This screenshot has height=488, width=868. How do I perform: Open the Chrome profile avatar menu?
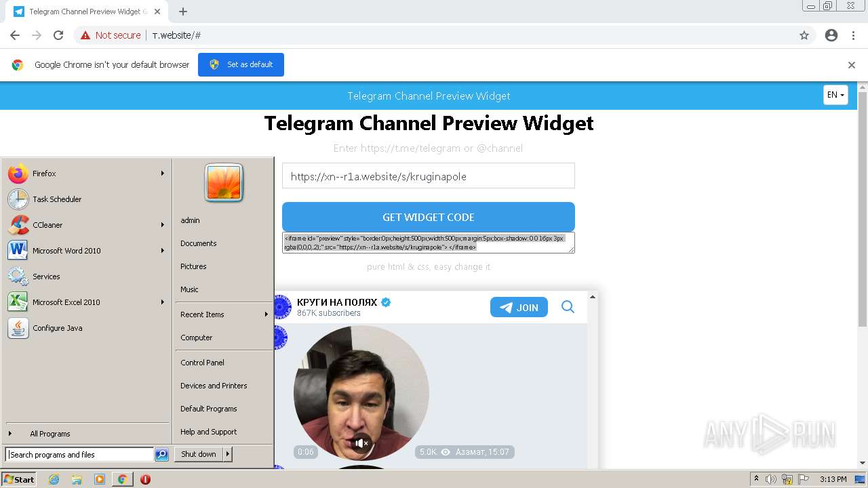point(831,35)
